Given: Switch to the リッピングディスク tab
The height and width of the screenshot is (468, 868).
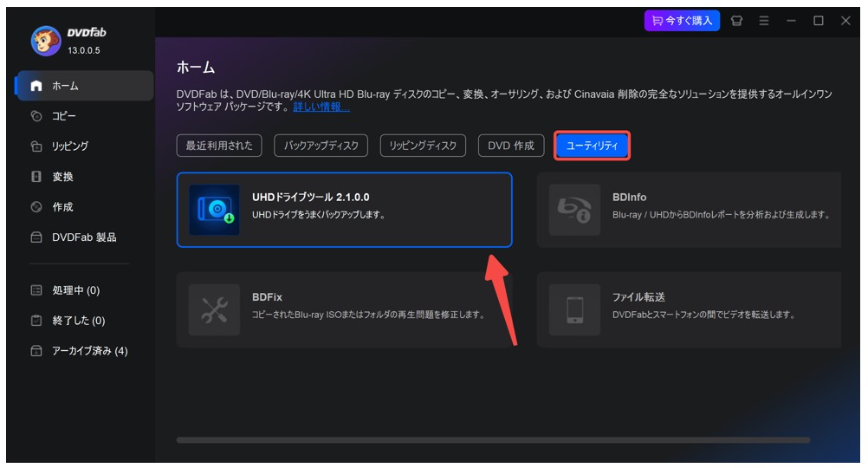Looking at the screenshot, I should pos(423,146).
